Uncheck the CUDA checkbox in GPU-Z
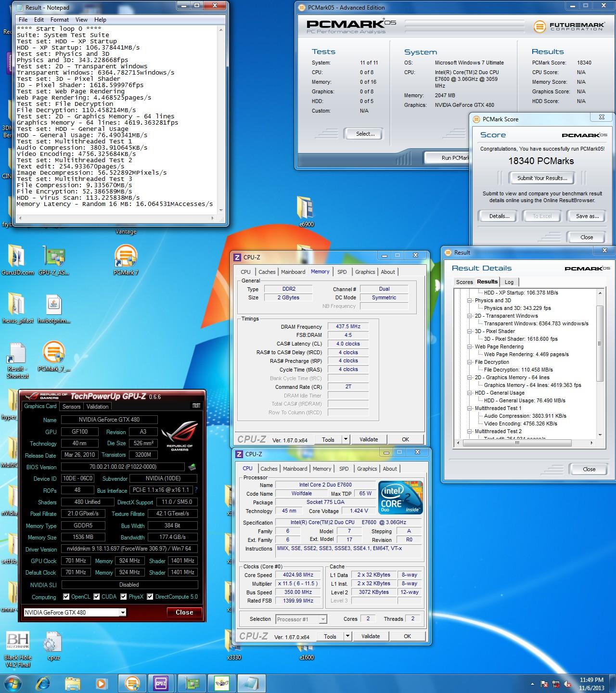This screenshot has height=693, width=616. [97, 596]
